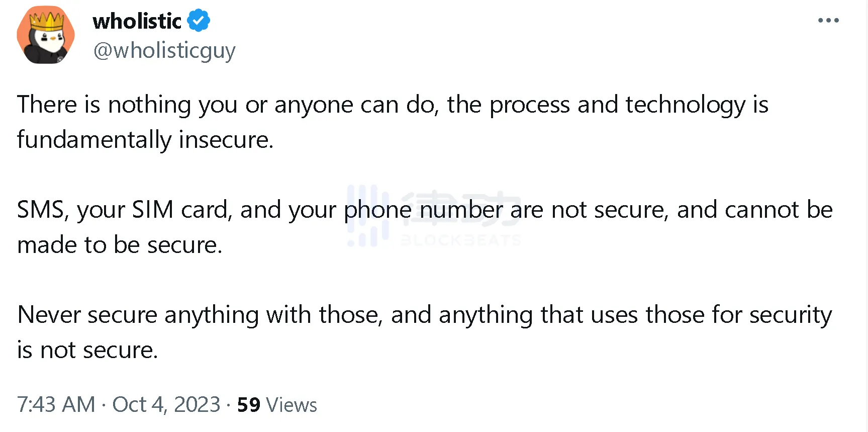
Task: Click the words 'fundamentally insecure.'
Action: pos(145,140)
